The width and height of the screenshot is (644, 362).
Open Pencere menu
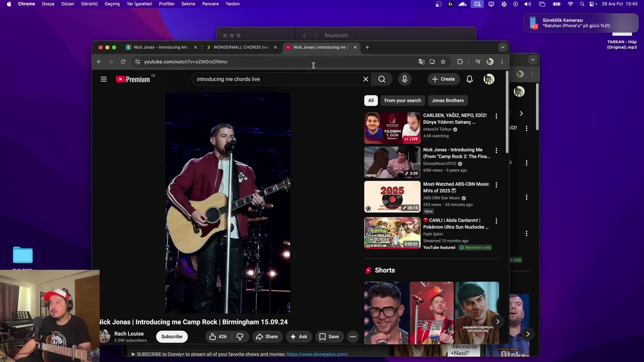tap(210, 4)
